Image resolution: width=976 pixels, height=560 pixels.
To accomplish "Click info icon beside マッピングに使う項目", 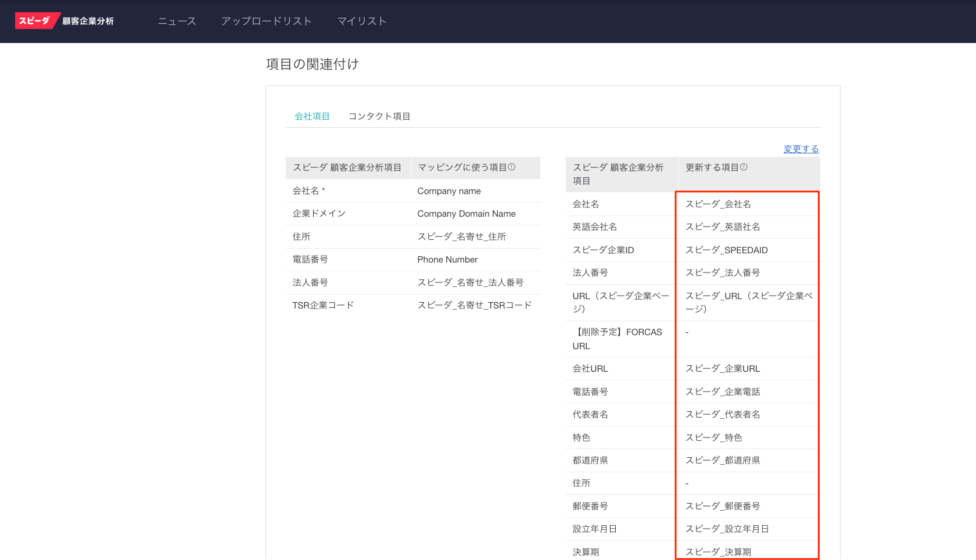I will pyautogui.click(x=512, y=167).
